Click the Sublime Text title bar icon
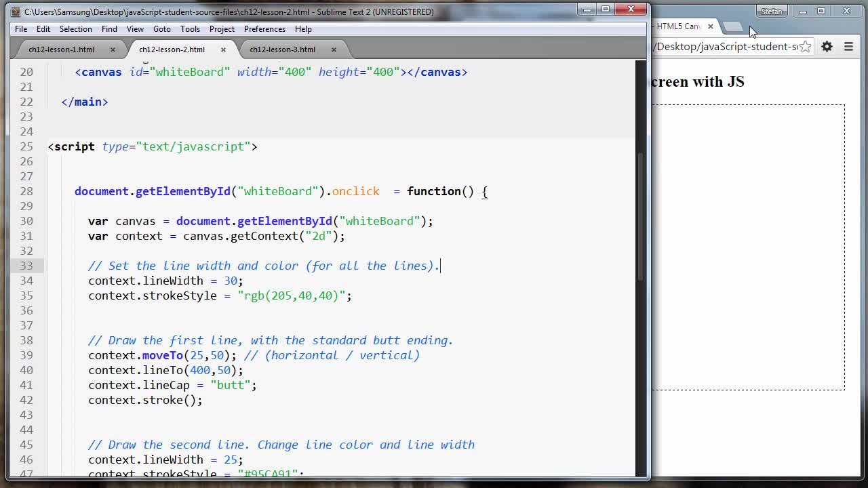 (x=16, y=12)
